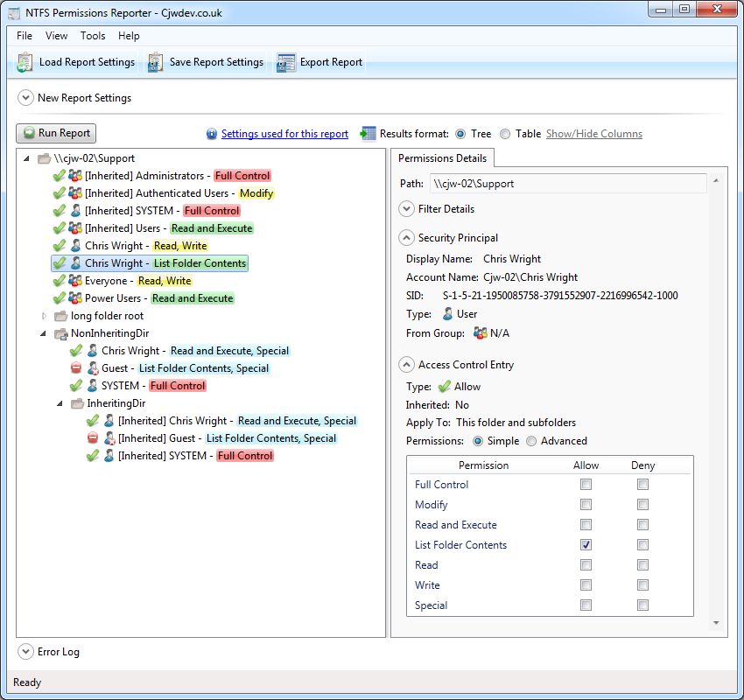Select the Everyone Read, Write entry
The width and height of the screenshot is (744, 700).
(x=123, y=281)
